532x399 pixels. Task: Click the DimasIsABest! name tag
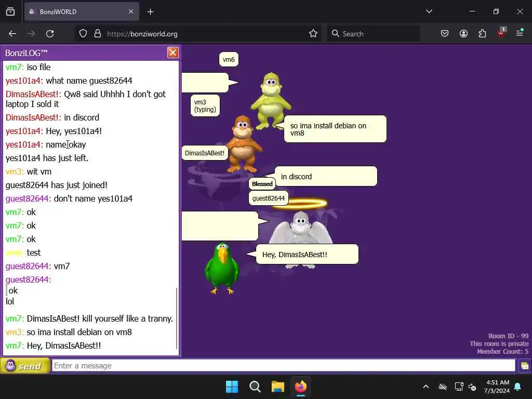tap(205, 153)
